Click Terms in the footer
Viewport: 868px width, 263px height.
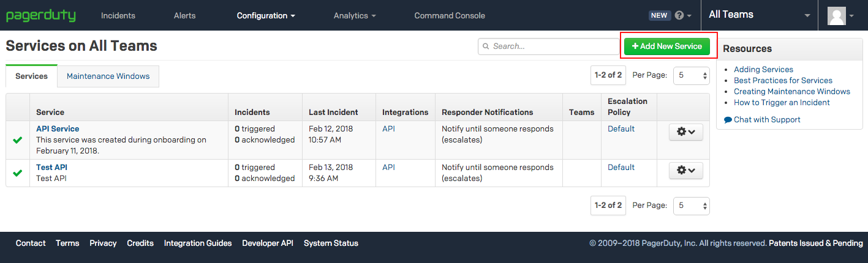click(67, 243)
